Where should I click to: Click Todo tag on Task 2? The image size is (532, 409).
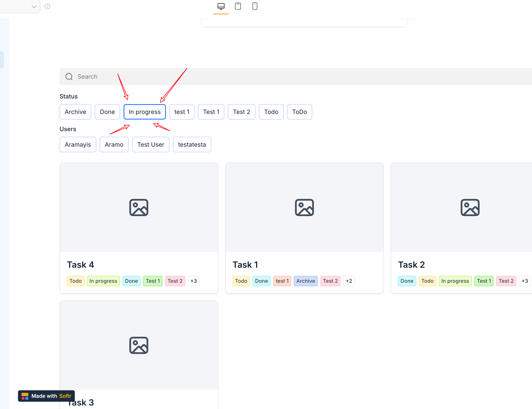tap(427, 281)
